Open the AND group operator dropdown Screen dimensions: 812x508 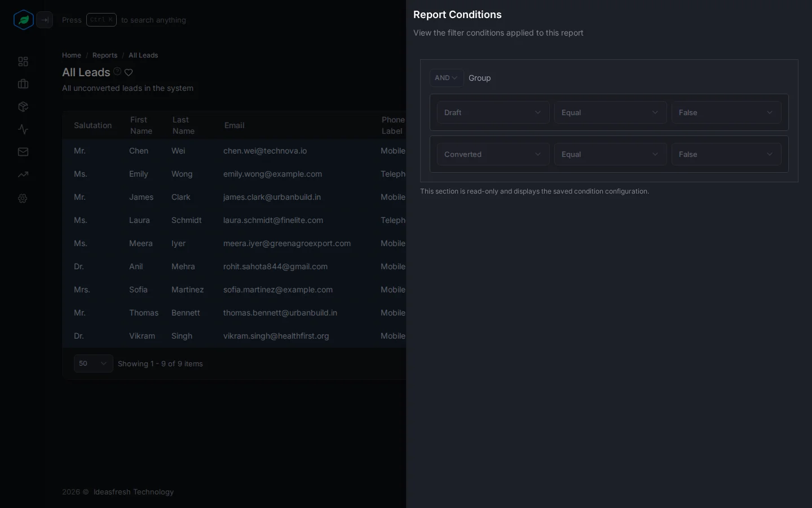(447, 78)
